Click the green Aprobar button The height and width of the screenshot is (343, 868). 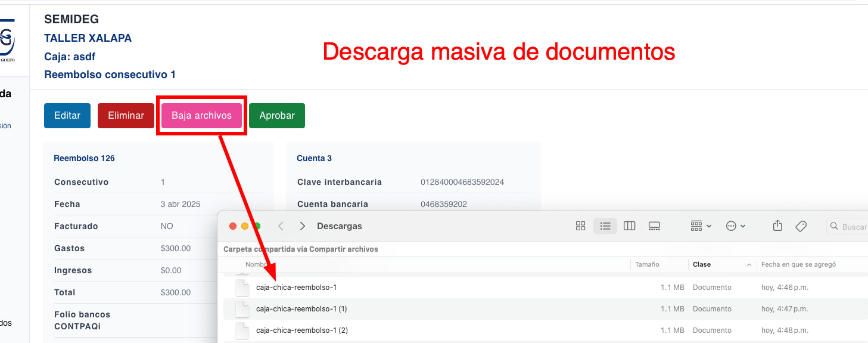(x=277, y=116)
